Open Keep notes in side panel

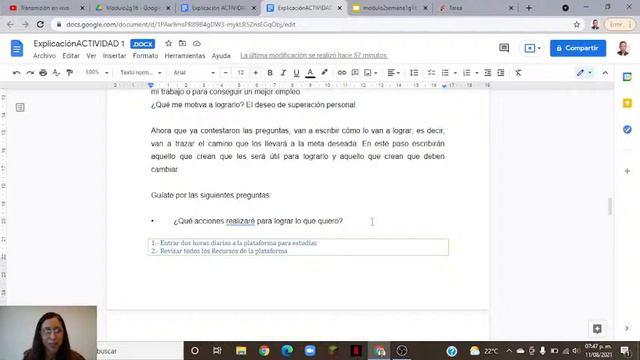(627, 103)
